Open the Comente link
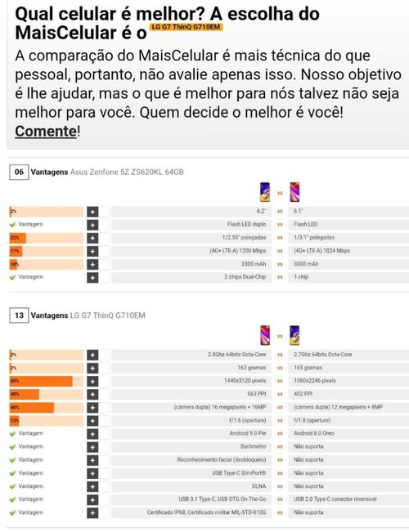The image size is (409, 532). coord(46,132)
